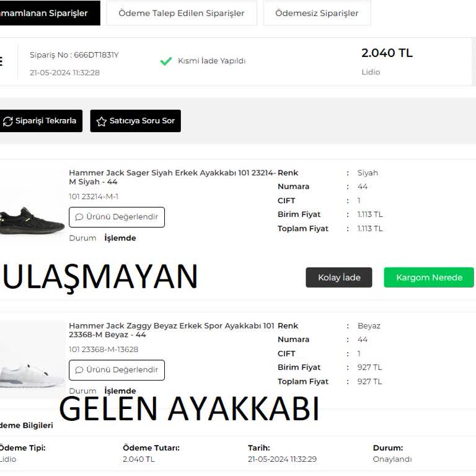Open the Hammer Jack Zaggy Beyaz product title
The image size is (476, 476).
coord(171,330)
